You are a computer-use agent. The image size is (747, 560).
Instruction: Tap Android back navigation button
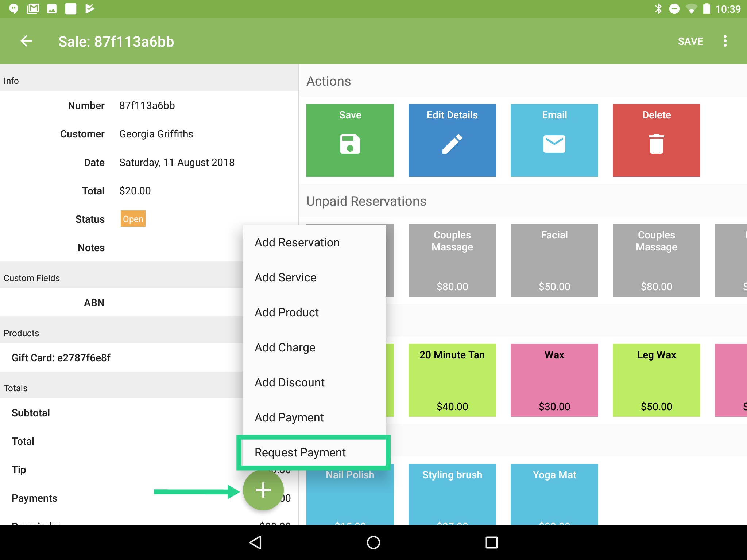255,542
